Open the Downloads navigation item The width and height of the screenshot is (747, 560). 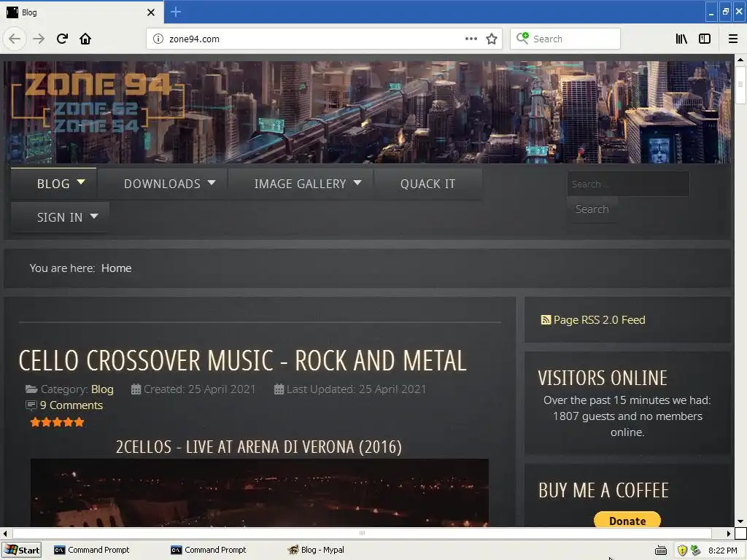pos(163,184)
